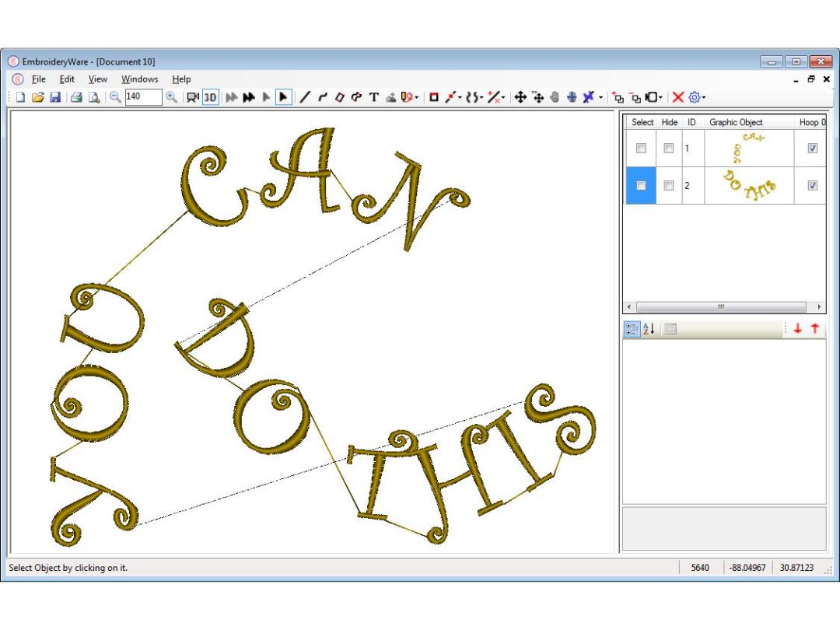Choose the curved line drawing tool
The image size is (840, 630).
pyautogui.click(x=323, y=97)
